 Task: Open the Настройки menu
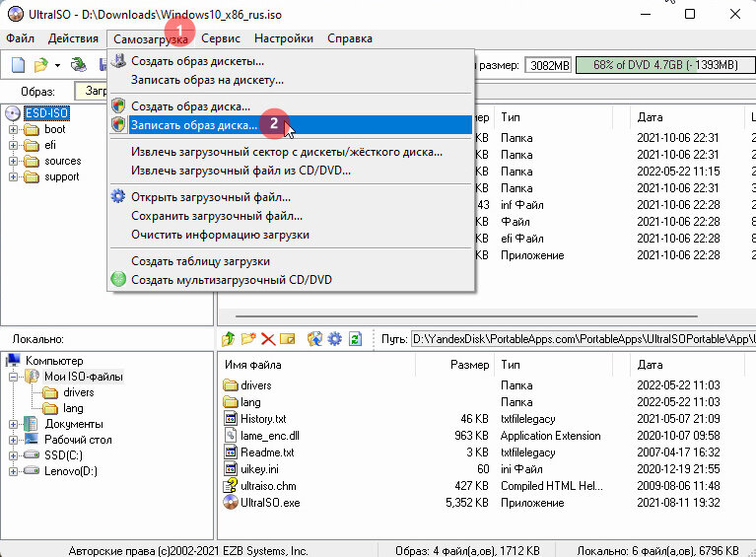[284, 38]
